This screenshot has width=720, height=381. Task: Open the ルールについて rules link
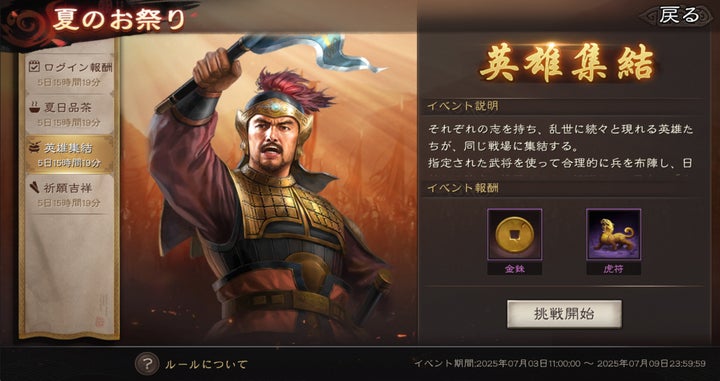pyautogui.click(x=206, y=364)
